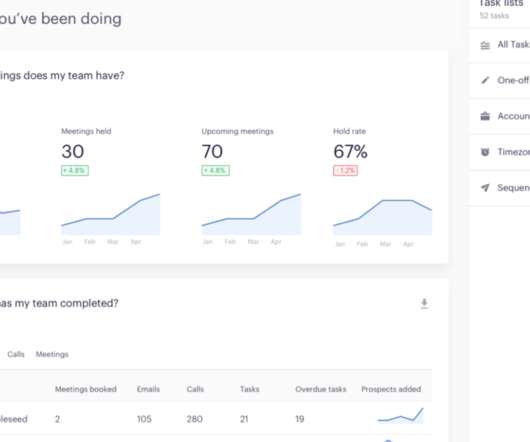The height and width of the screenshot is (442, 530).
Task: Click the Upcoming meetings label
Action: 237,131
